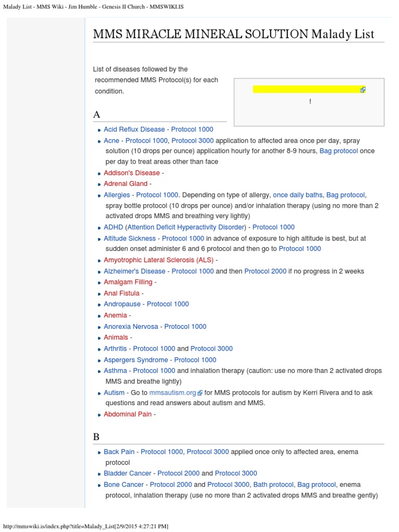Open Bag protocol link in Allergies entry
The width and height of the screenshot is (399, 532).
pyautogui.click(x=345, y=195)
